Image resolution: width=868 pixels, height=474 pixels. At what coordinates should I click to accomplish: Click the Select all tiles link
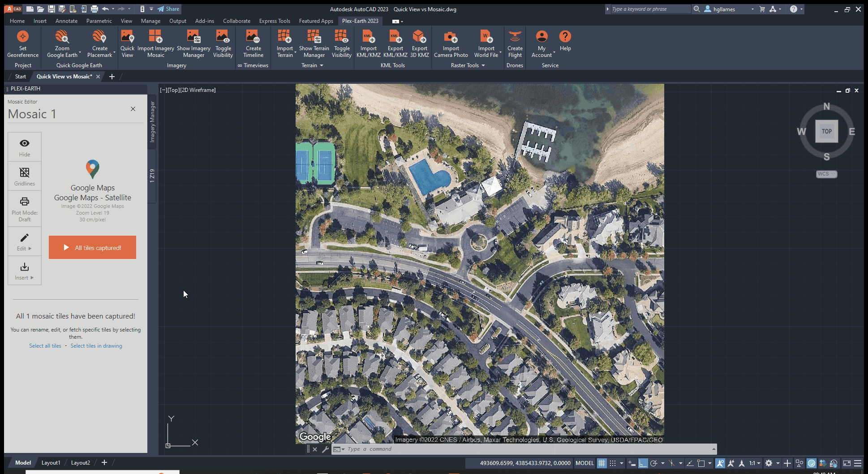(45, 346)
